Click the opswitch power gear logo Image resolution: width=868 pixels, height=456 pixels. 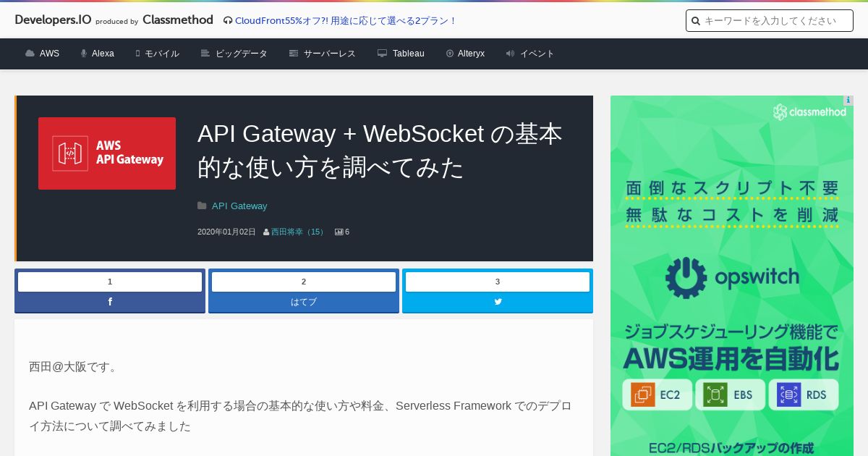[x=686, y=278]
